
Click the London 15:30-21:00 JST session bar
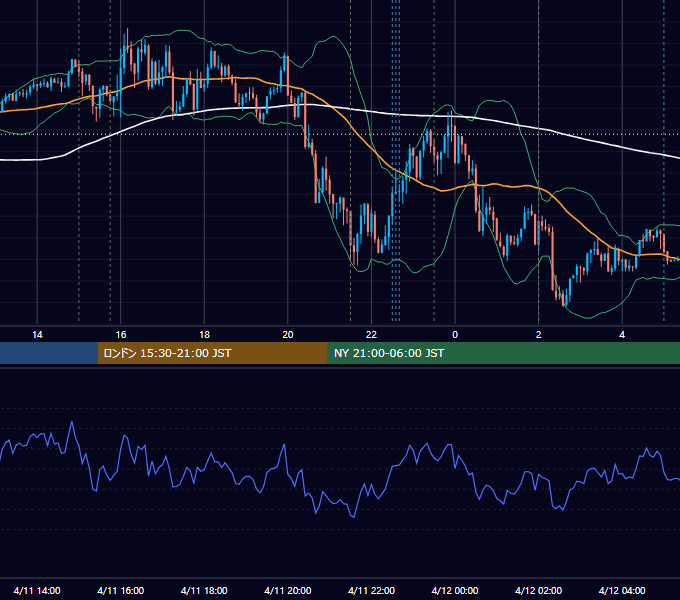tap(212, 353)
